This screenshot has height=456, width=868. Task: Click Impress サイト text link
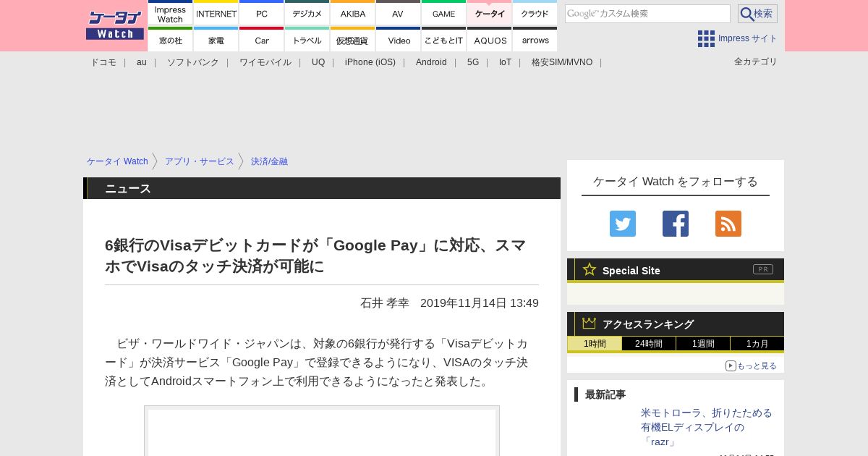748,38
